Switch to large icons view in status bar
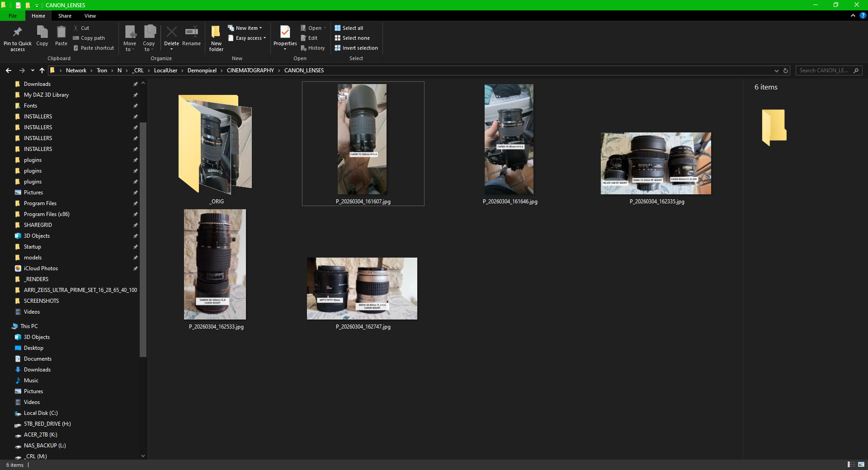The width and height of the screenshot is (868, 470). point(861,465)
